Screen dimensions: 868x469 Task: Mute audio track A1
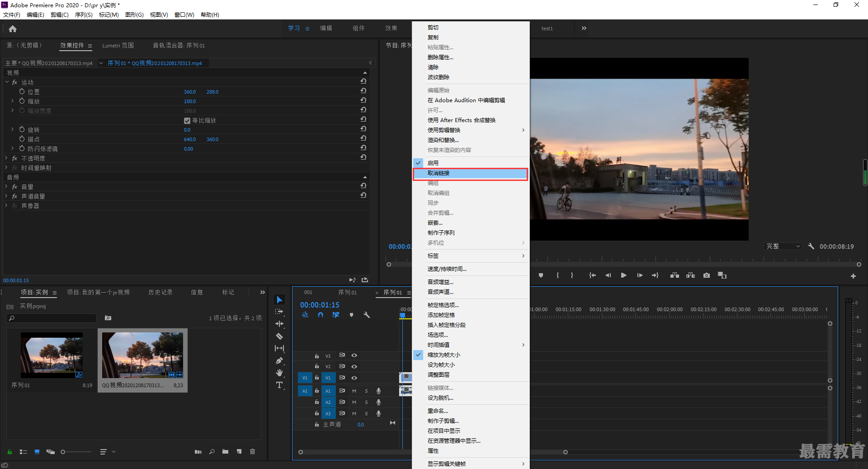pos(354,391)
